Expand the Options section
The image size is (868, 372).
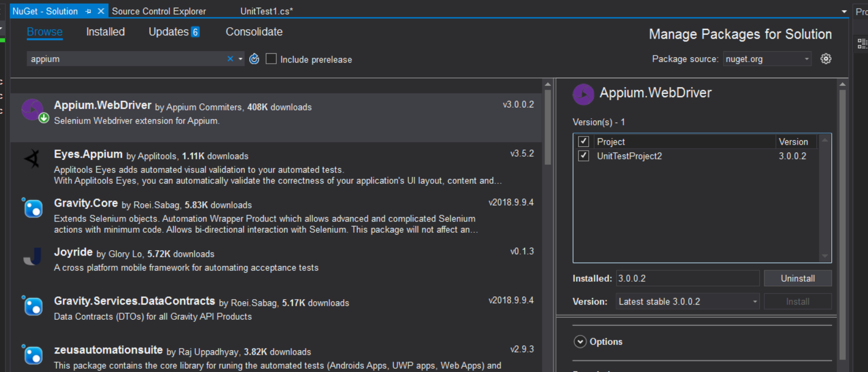coord(580,342)
